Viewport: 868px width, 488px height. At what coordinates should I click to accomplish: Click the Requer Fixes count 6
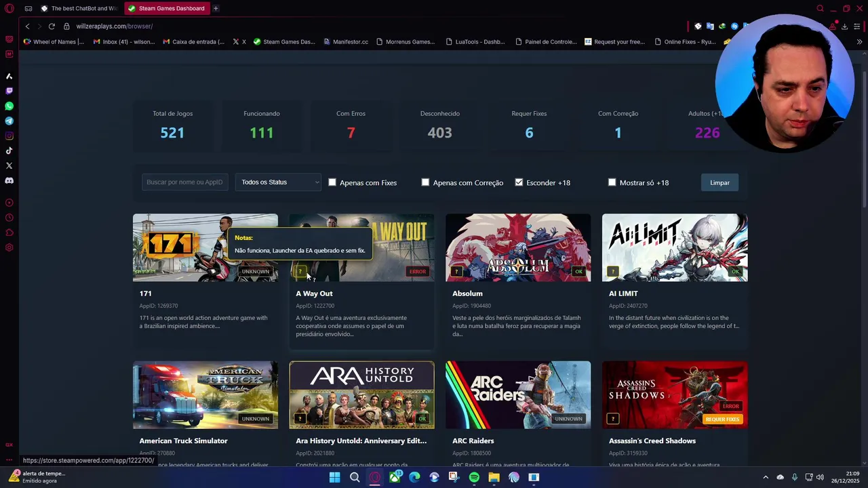529,133
